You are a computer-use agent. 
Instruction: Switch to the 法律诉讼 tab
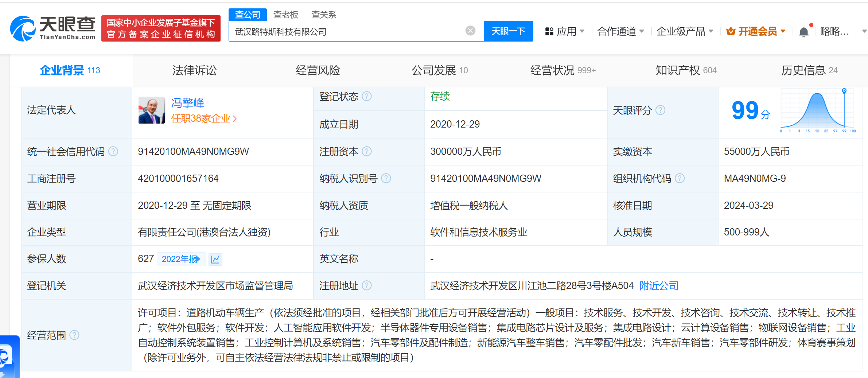(x=194, y=70)
